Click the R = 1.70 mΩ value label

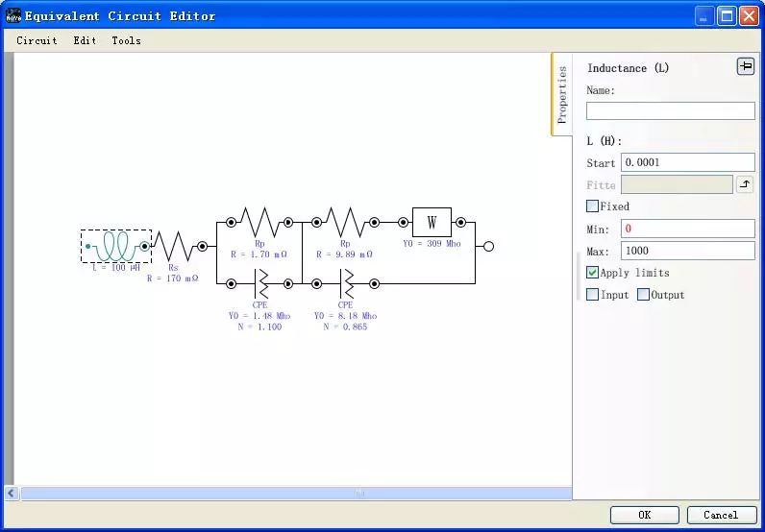click(x=259, y=254)
